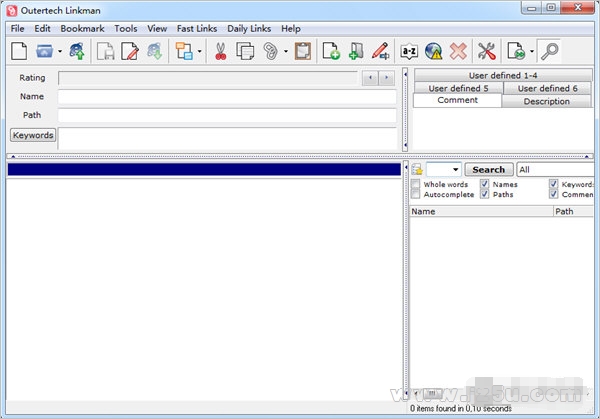Click the red X delete icon
Viewport: 600px width, 419px height.
point(458,51)
